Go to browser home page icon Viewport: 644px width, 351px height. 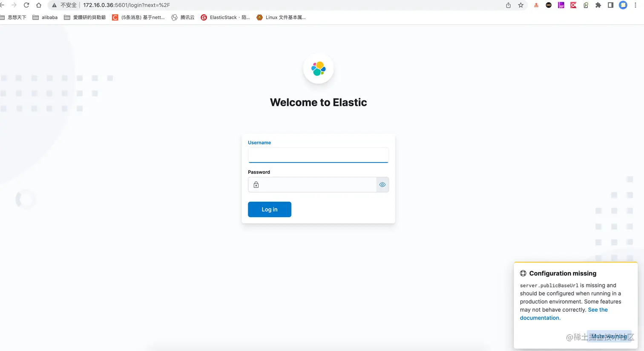39,5
